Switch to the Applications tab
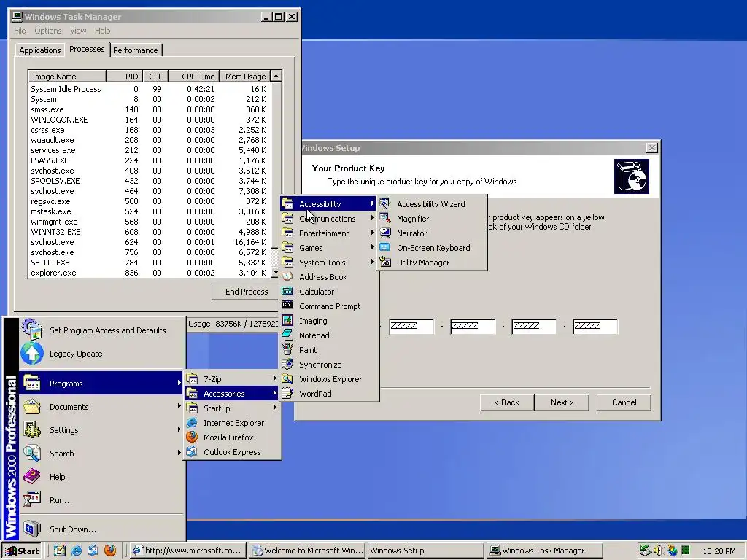The image size is (747, 560). point(40,50)
